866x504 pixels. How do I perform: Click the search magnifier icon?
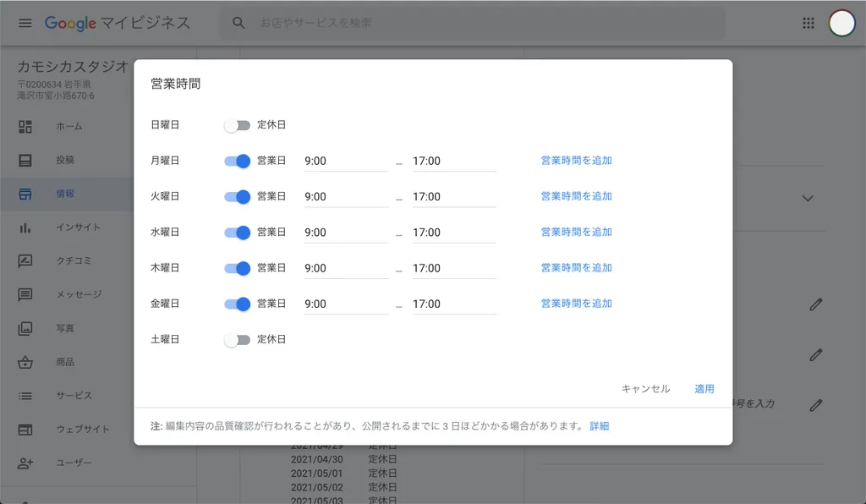tap(238, 23)
